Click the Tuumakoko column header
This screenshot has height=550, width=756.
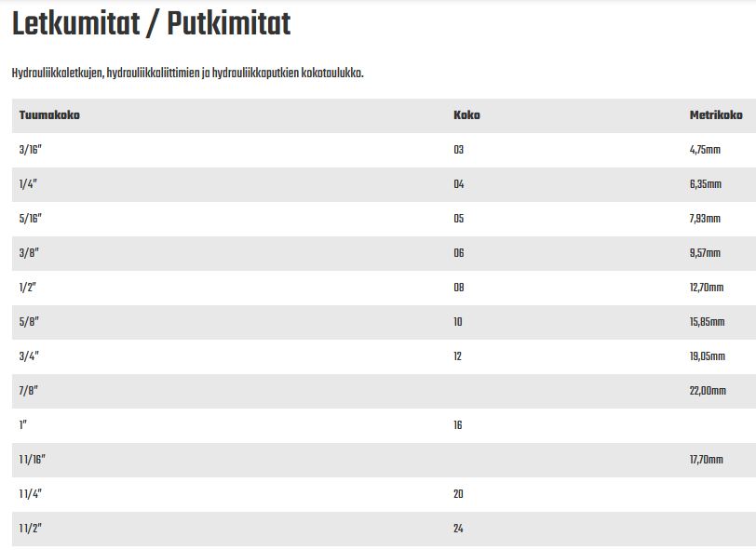pos(49,115)
